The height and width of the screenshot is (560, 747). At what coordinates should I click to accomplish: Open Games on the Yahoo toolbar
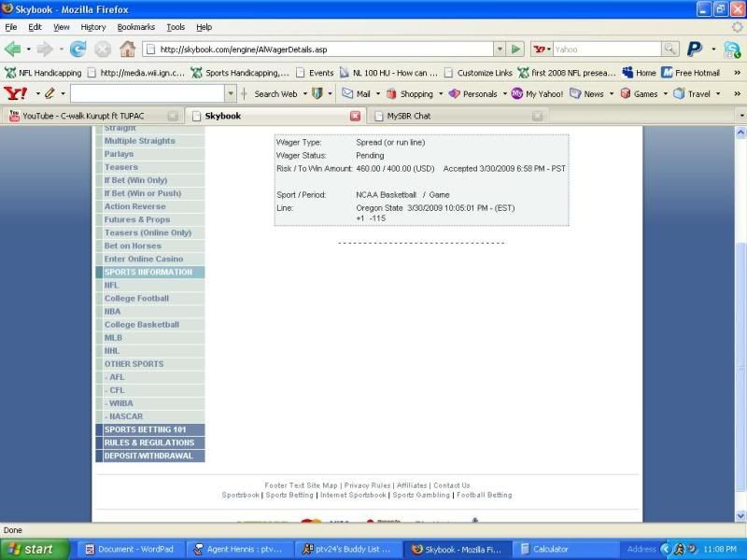click(639, 94)
